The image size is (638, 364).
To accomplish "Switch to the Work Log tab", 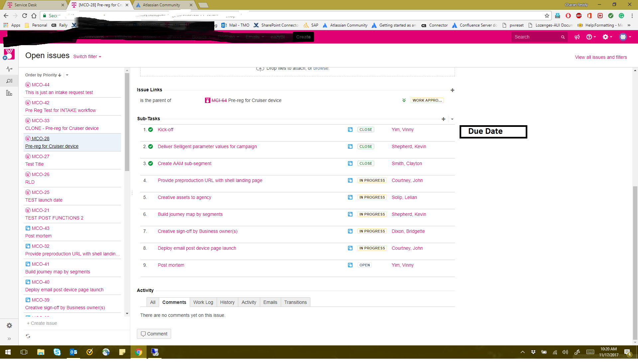I will click(203, 302).
